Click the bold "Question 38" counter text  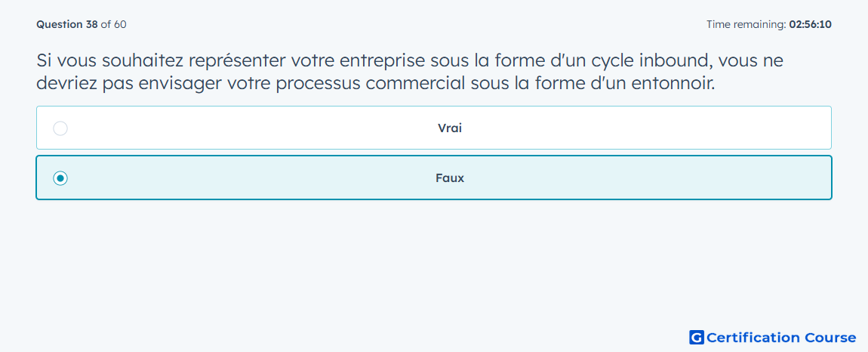coord(67,24)
